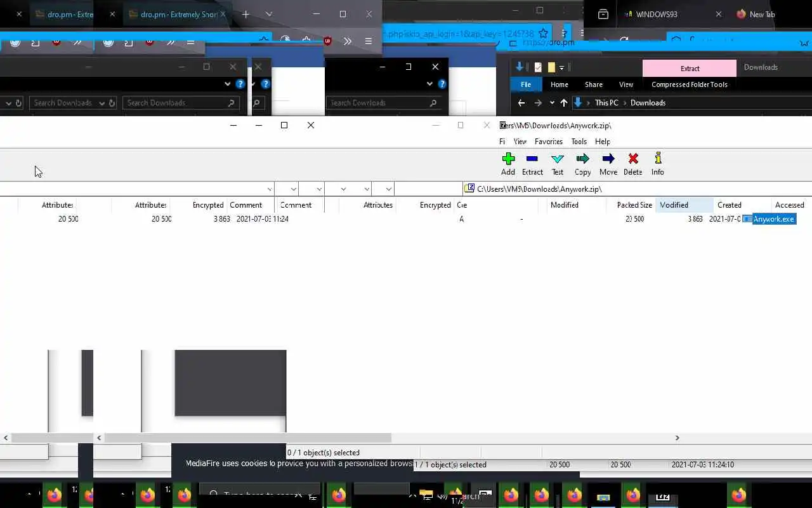The image size is (812, 508).
Task: Open a new Firefox tab with plus
Action: pyautogui.click(x=246, y=14)
